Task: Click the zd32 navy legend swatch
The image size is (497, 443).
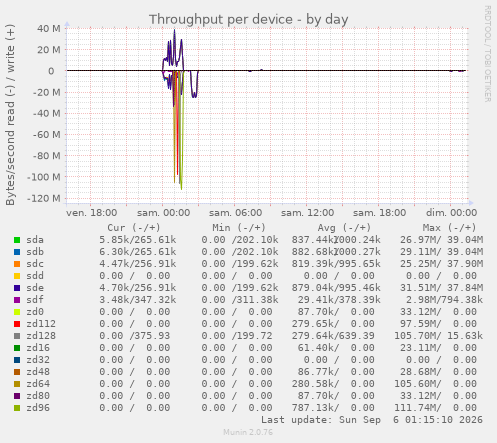Action: coord(17,360)
